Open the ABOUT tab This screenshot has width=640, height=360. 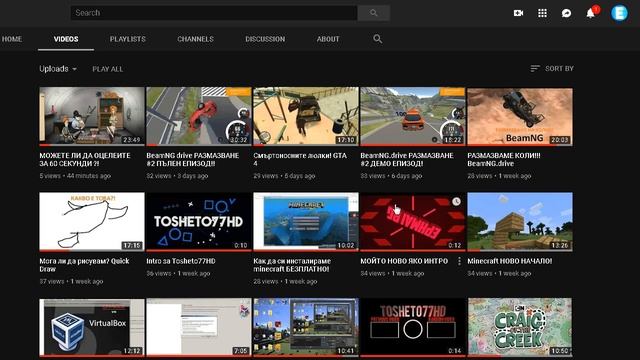(x=328, y=39)
